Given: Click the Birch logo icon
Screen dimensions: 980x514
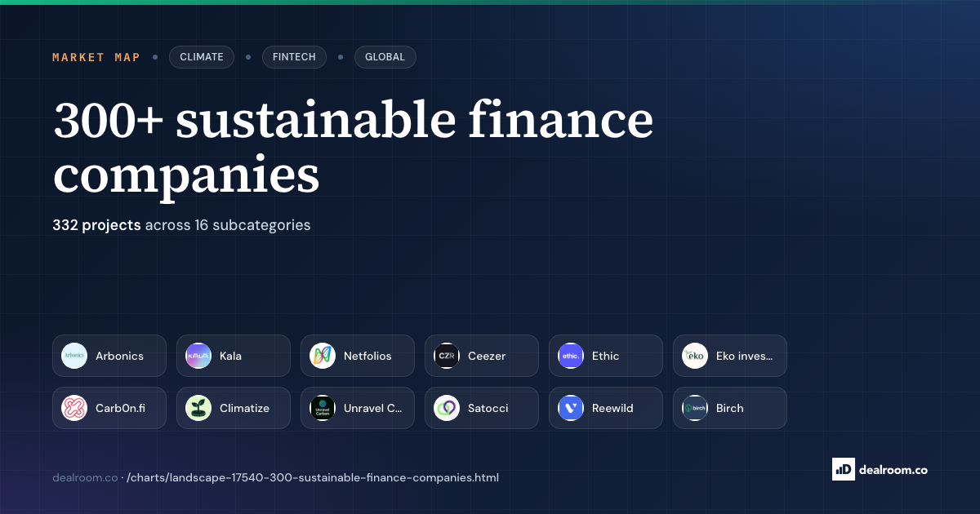Looking at the screenshot, I should tap(695, 408).
